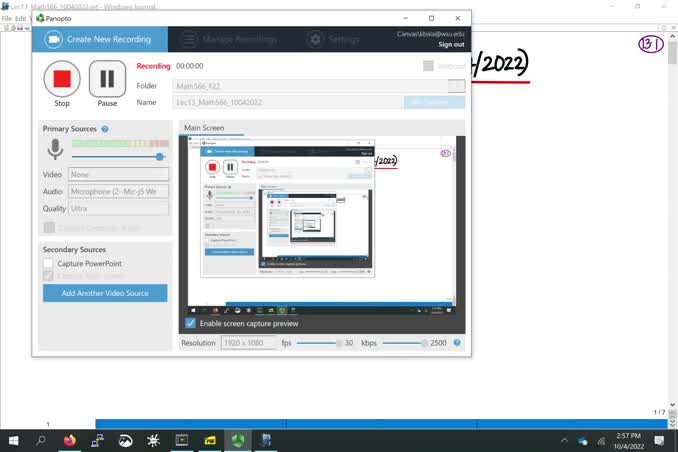Screen dimensions: 678x452
Task: Adjust the microphone volume slider
Action: [x=159, y=157]
